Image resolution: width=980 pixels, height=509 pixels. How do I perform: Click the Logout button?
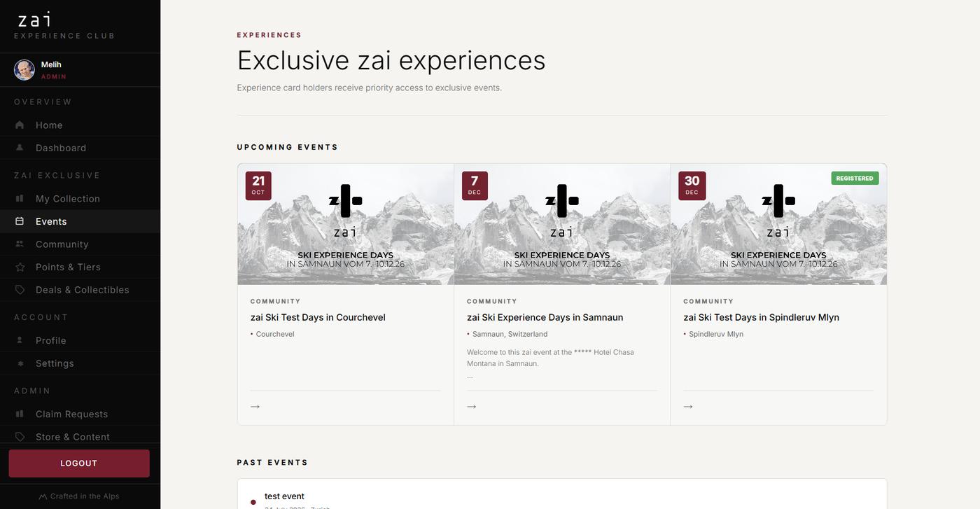coord(79,463)
